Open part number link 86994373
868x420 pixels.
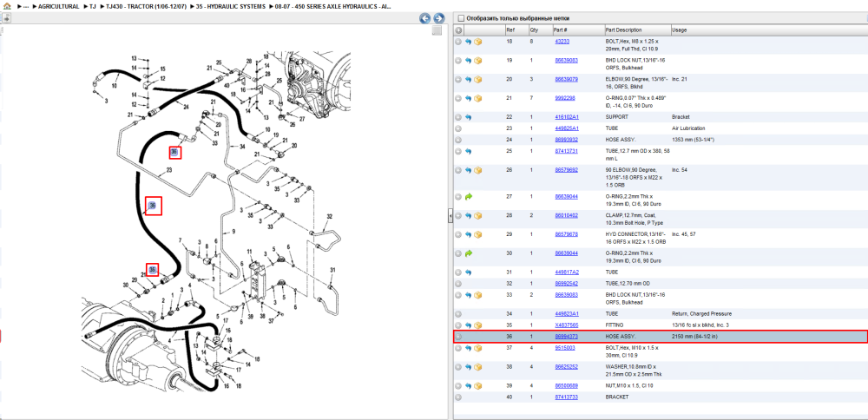click(x=566, y=337)
